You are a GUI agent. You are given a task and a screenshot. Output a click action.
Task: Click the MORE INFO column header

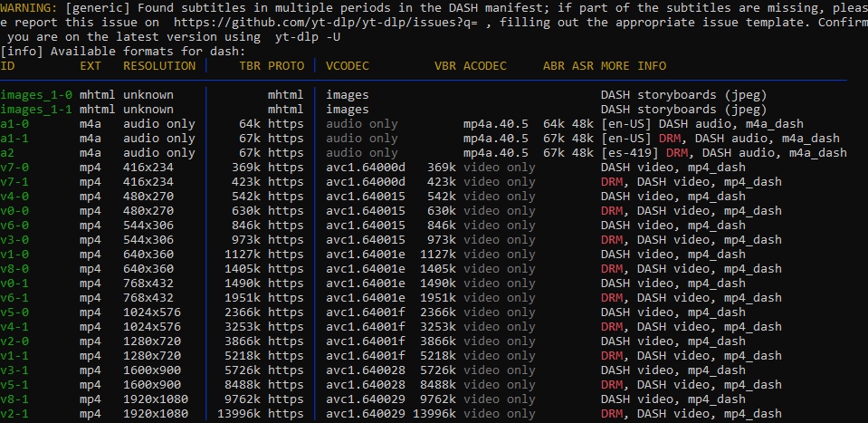tap(634, 66)
